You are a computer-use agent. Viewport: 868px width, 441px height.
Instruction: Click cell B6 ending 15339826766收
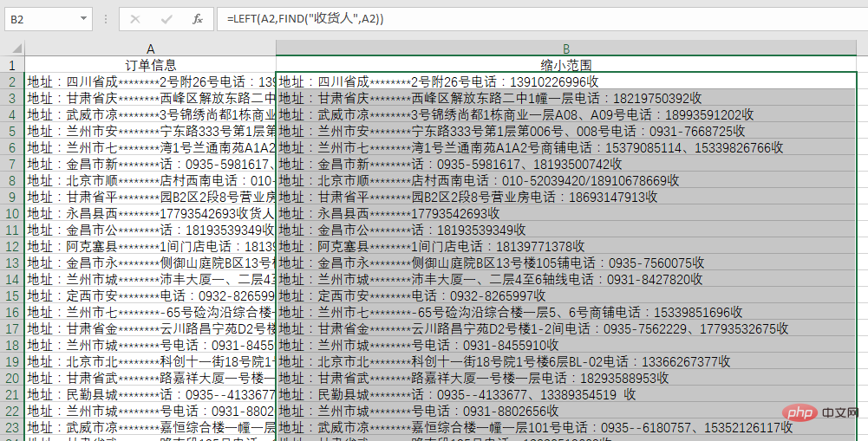click(565, 148)
